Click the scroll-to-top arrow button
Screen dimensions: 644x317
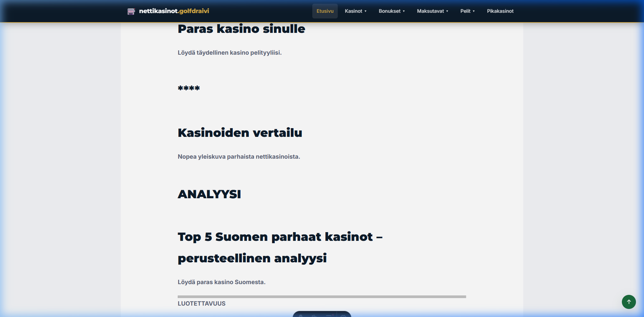tap(629, 302)
